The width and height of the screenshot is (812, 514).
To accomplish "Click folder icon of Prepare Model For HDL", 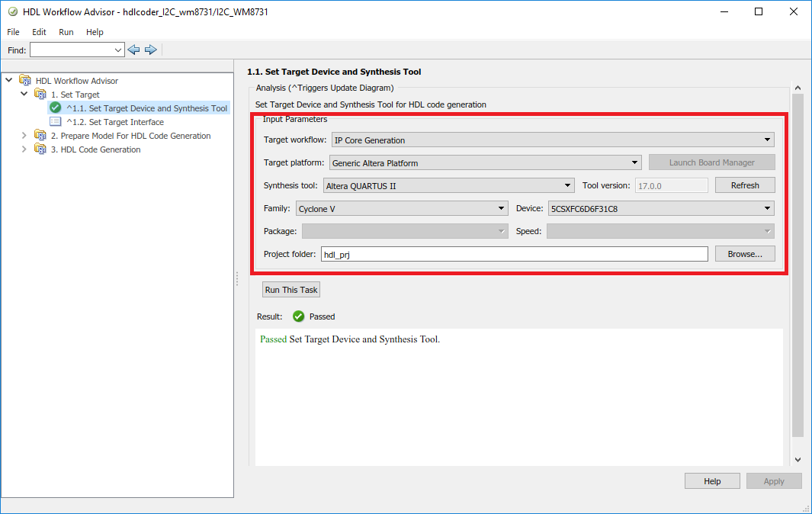I will 40,135.
